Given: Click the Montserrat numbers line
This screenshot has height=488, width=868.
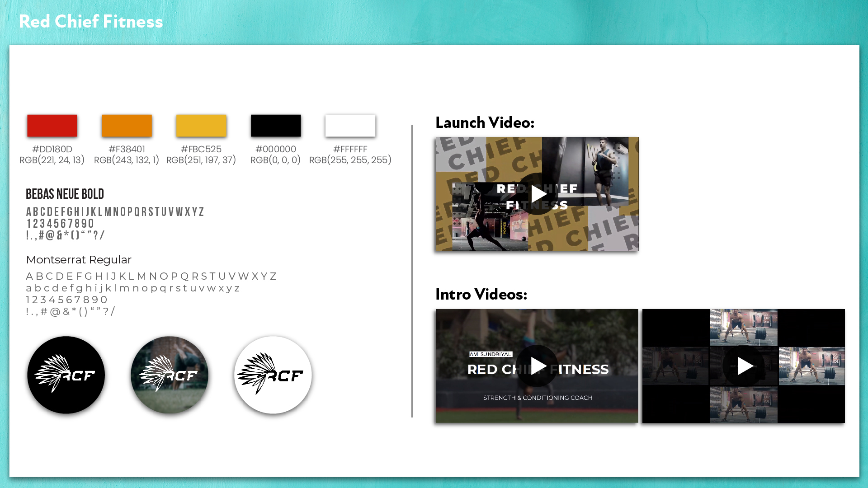Looking at the screenshot, I should (x=67, y=300).
